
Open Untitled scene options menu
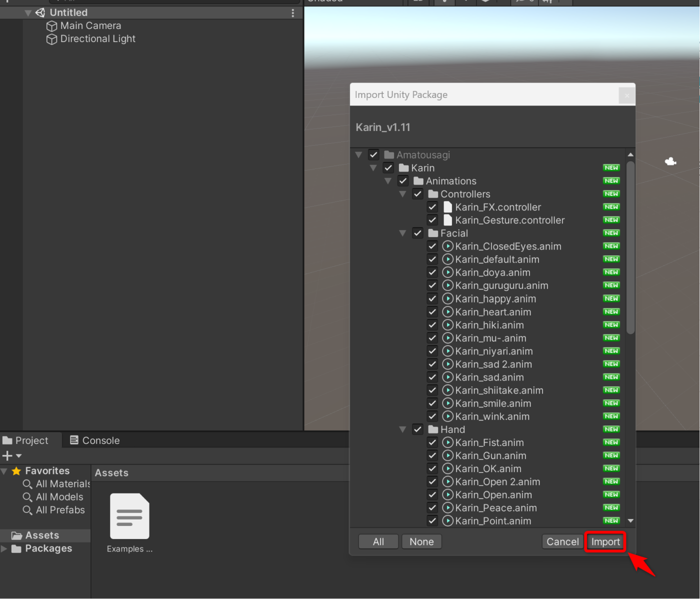[x=293, y=13]
